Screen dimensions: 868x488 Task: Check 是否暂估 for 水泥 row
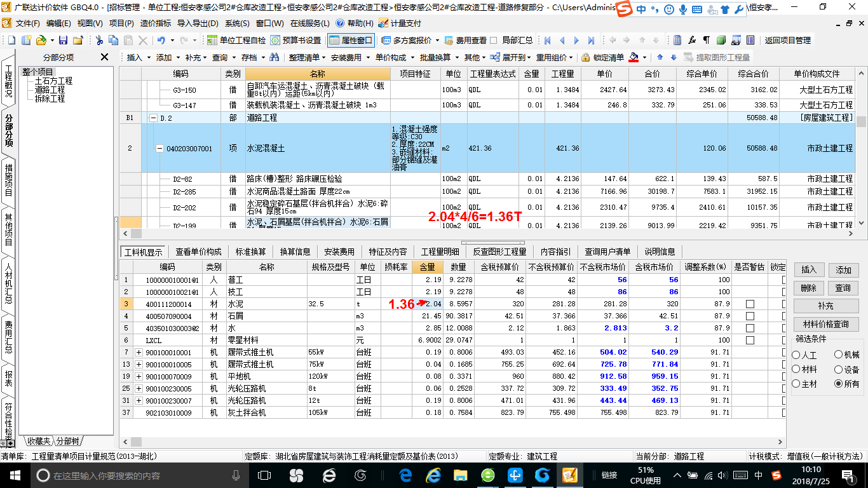[750, 304]
